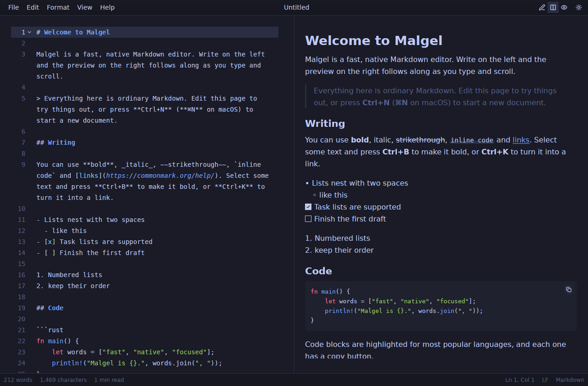The width and height of the screenshot is (588, 386).
Task: Copy the Rust code block
Action: tap(569, 289)
